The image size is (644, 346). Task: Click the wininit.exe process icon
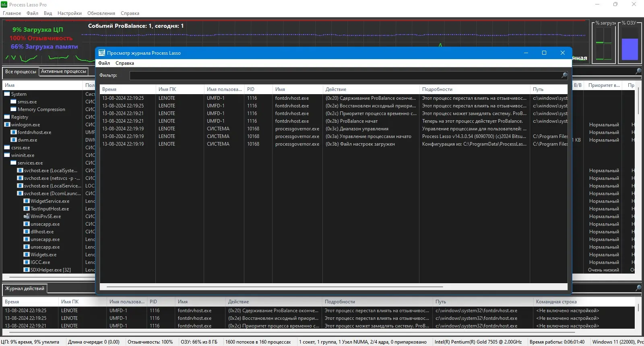click(x=7, y=155)
